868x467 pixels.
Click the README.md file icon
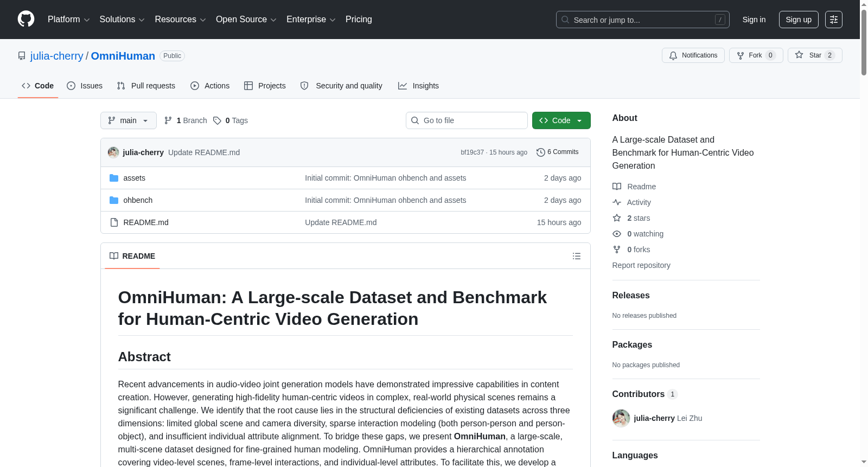[x=114, y=222]
